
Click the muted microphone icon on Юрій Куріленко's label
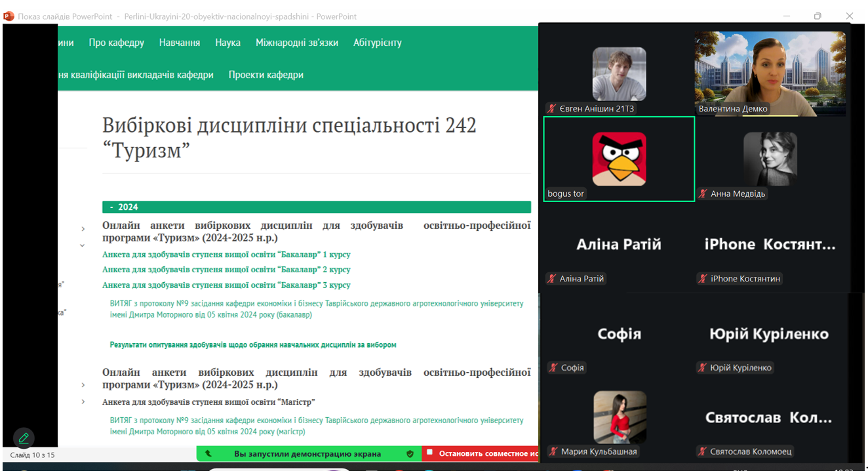coord(703,368)
